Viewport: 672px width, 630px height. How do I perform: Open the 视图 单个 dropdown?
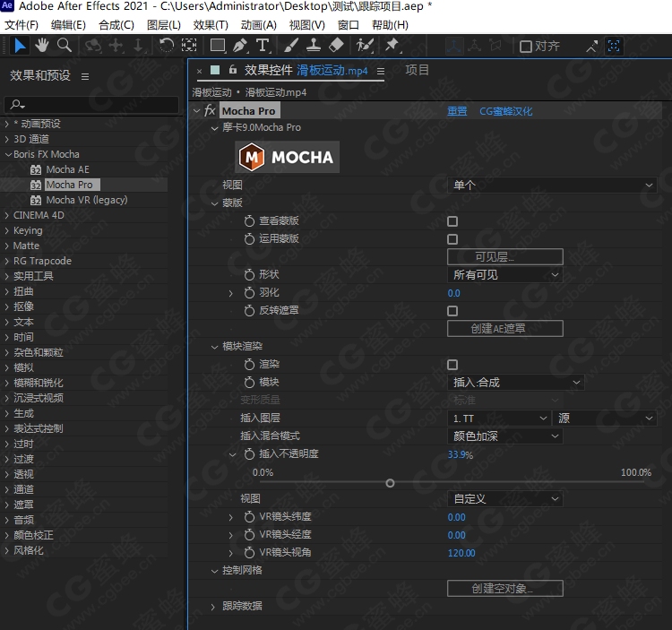552,186
